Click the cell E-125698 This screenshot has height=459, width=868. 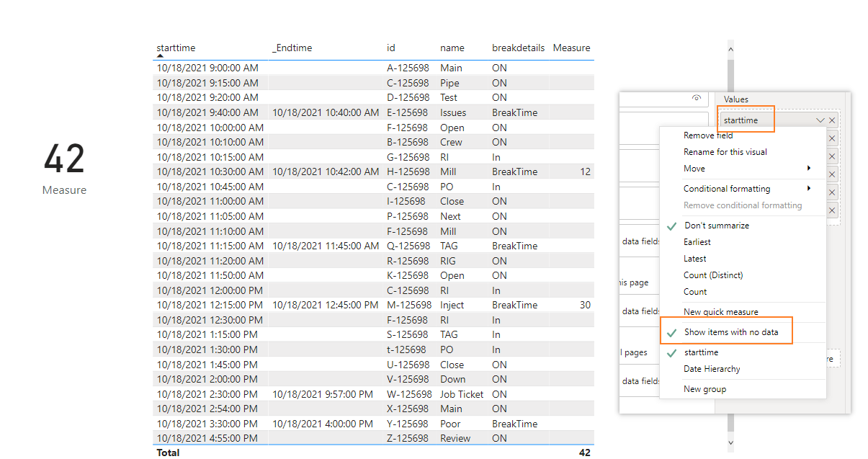407,112
